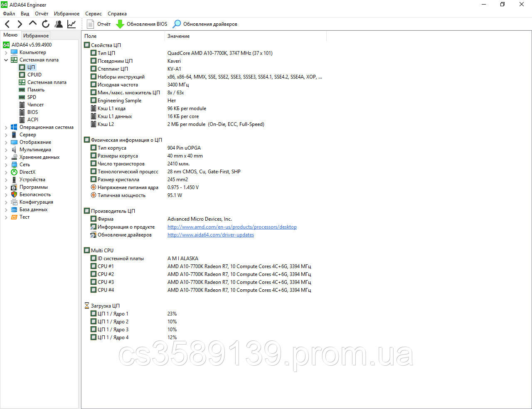The height and width of the screenshot is (409, 532).
Task: Select Системная плата child item
Action: pos(47,82)
